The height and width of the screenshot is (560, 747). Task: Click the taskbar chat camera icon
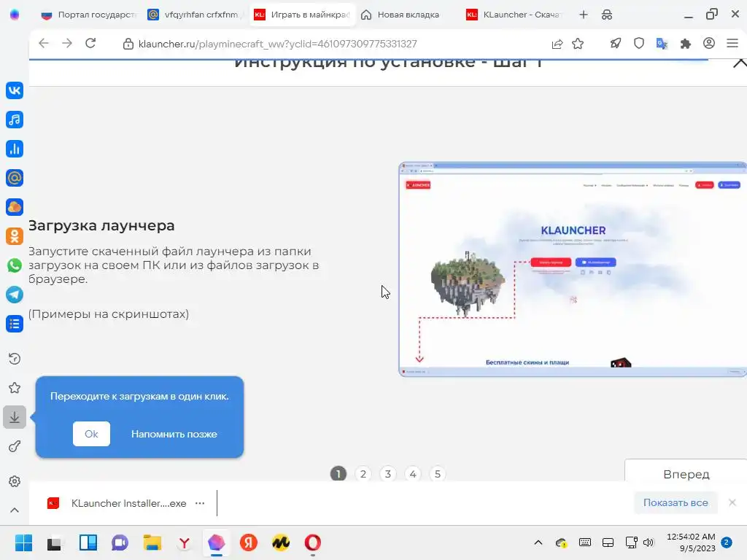pyautogui.click(x=120, y=542)
